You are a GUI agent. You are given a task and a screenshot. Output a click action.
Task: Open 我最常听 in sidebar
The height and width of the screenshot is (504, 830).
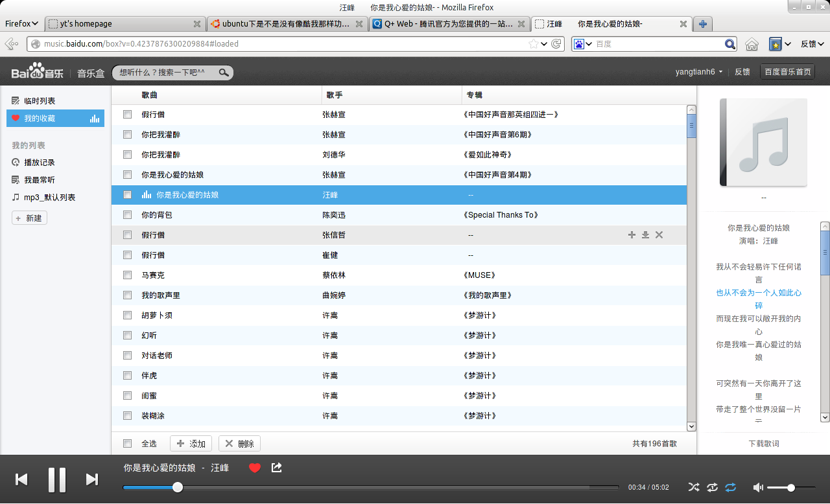[40, 179]
